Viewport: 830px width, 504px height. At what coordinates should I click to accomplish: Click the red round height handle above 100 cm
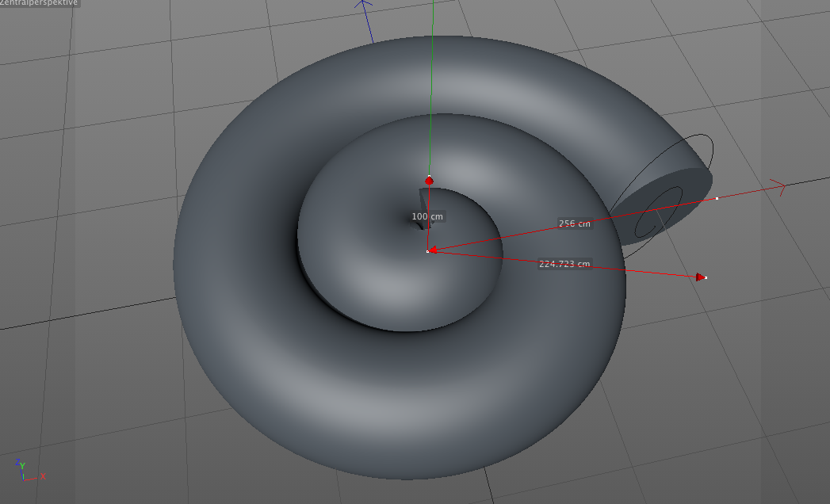(429, 181)
